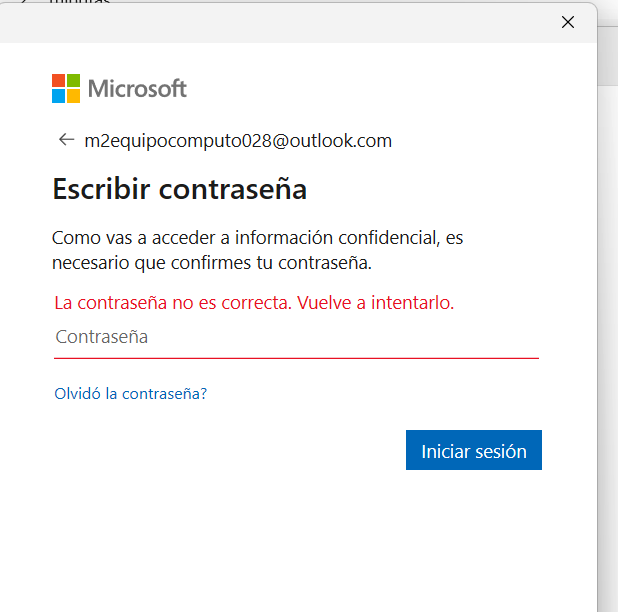The width and height of the screenshot is (618, 612).
Task: Click the background window right of dialog
Action: click(x=608, y=300)
